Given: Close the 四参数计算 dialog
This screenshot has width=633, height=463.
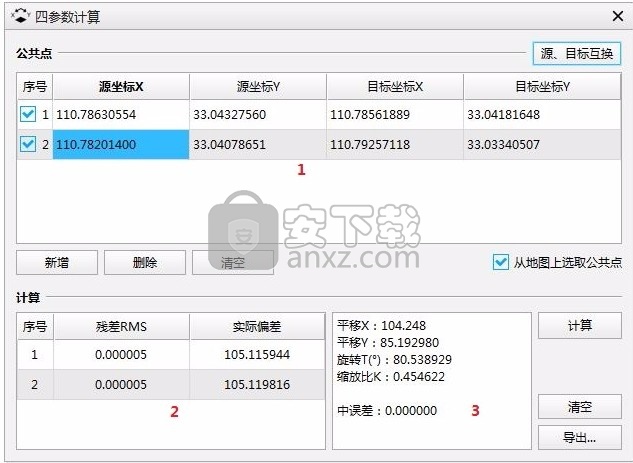Looking at the screenshot, I should point(618,16).
